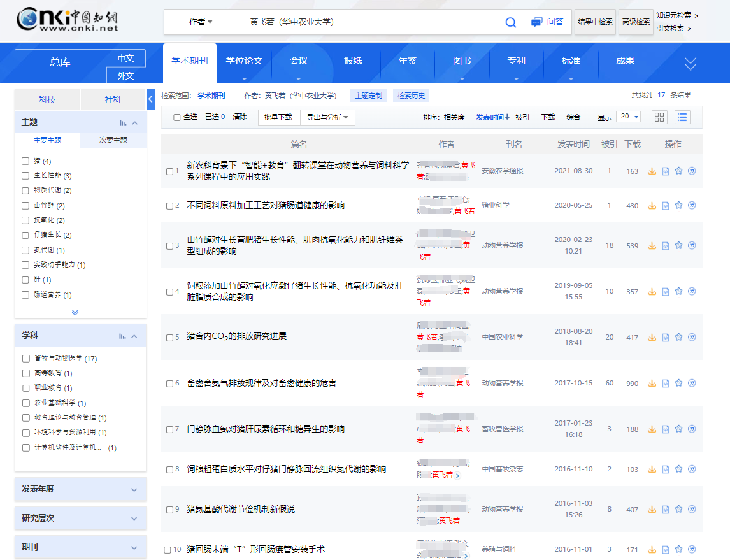This screenshot has width=730, height=560.
Task: Switch to list view layout
Action: 682,117
